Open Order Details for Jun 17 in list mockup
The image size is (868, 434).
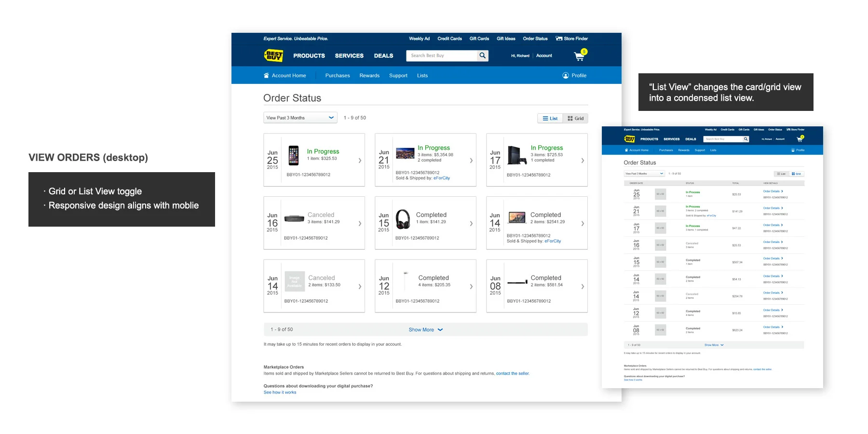pos(773,225)
